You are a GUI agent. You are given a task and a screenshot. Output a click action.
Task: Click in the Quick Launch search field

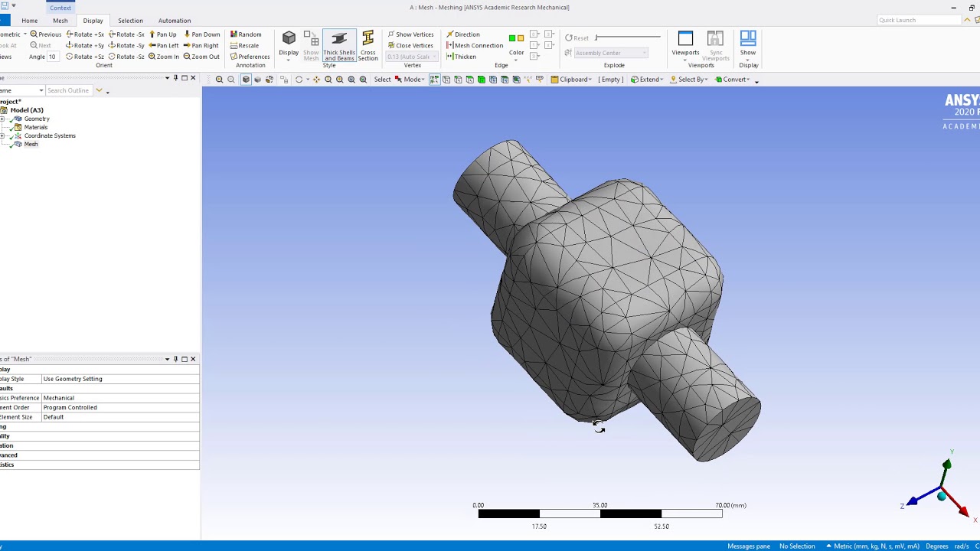tap(918, 20)
